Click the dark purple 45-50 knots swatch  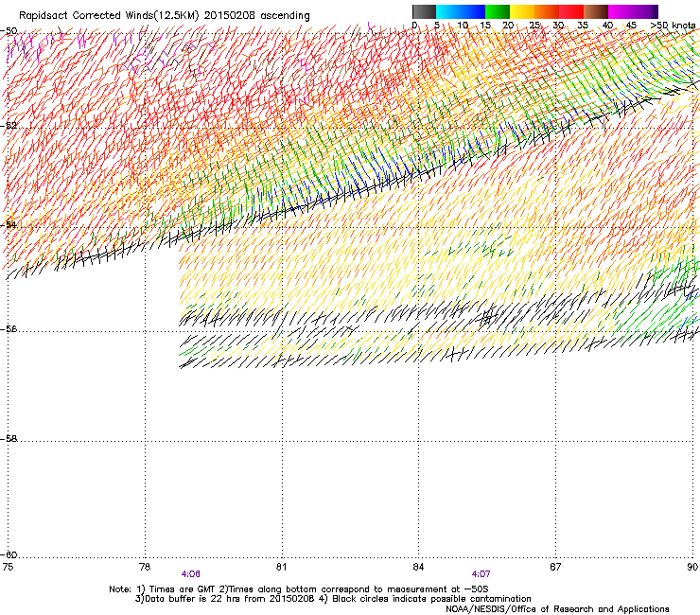pos(645,11)
